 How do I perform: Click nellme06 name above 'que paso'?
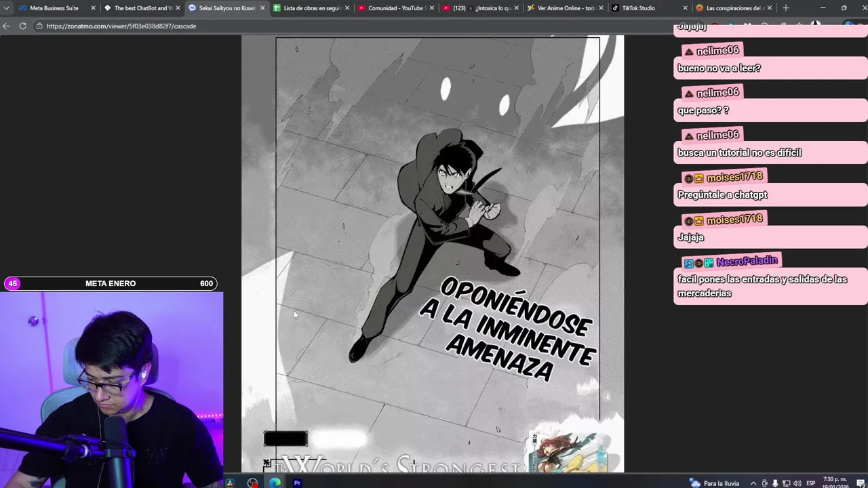(717, 93)
